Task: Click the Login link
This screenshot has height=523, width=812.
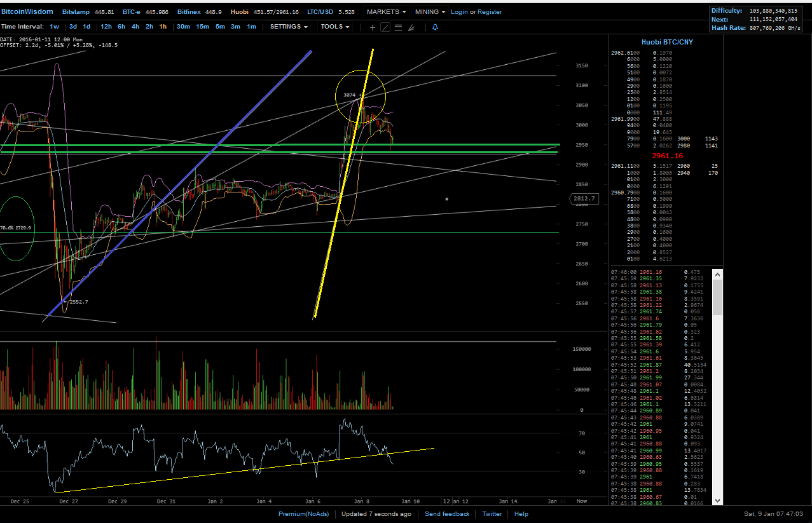Action: pos(459,11)
